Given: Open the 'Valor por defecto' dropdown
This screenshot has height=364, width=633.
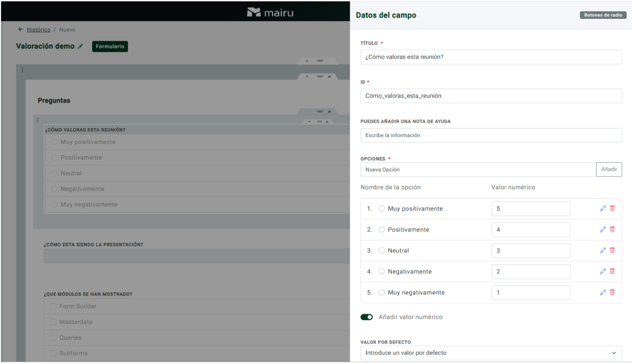Looking at the screenshot, I should click(x=491, y=353).
